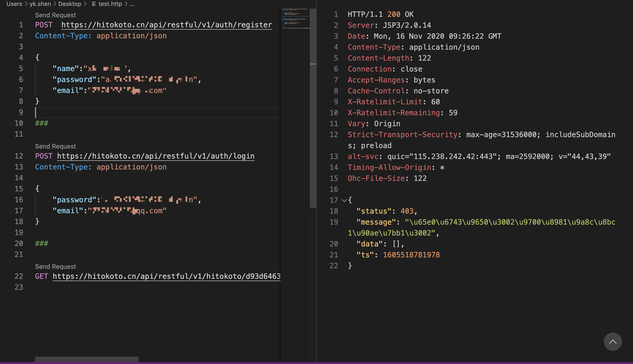Send Request above the auth/login POST
The image size is (633, 364).
pos(55,146)
